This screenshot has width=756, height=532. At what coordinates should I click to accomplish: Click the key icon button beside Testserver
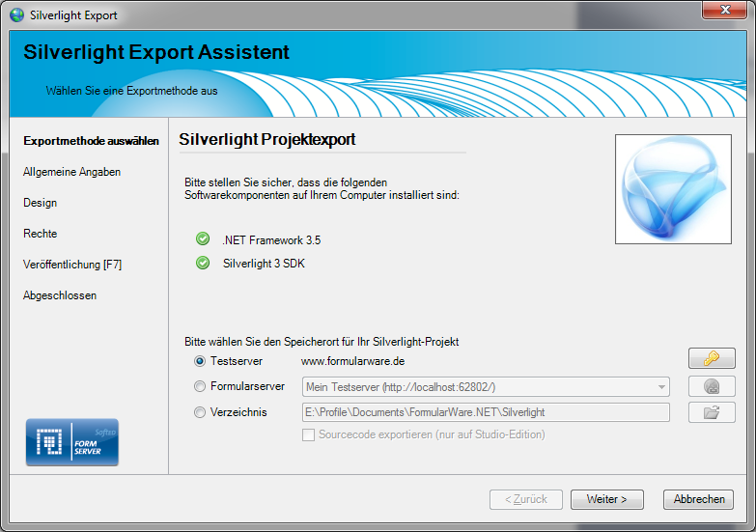tap(712, 359)
